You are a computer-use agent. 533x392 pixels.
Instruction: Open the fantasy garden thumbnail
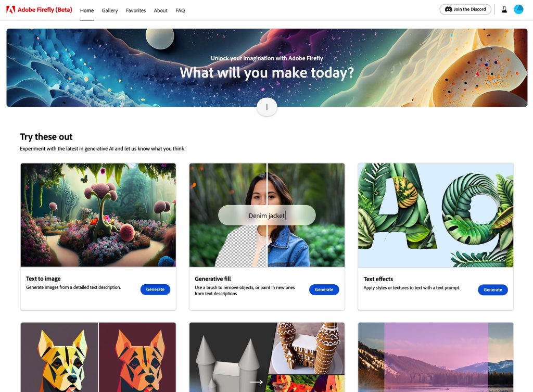pyautogui.click(x=98, y=215)
